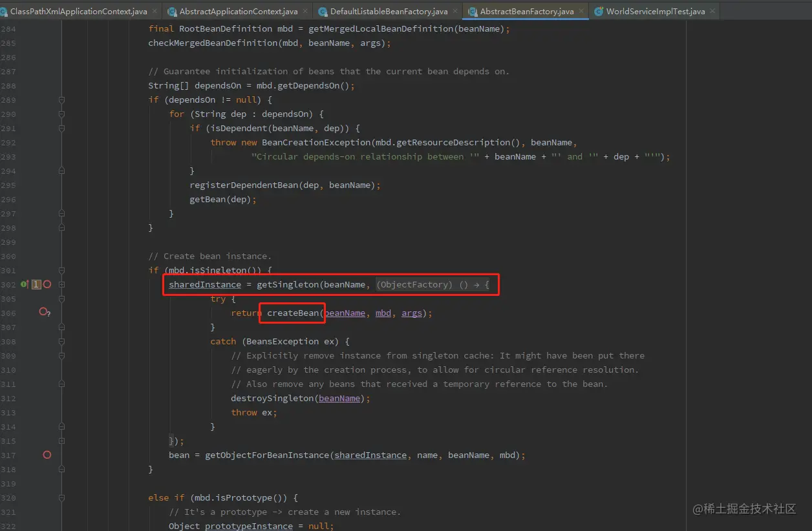Click the folded (ObjectFactory) () -> { lambda hint
Screen dimensions: 812x531
[x=433, y=284]
